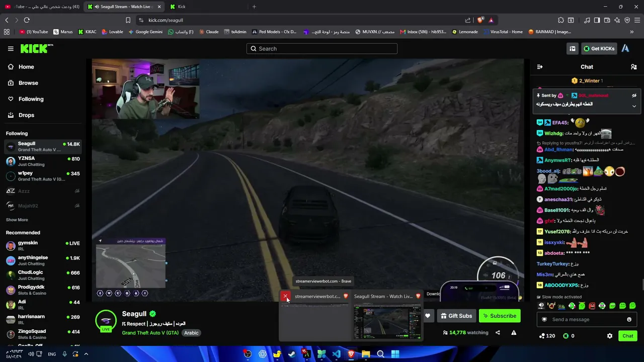Open chat settings gear
The width and height of the screenshot is (644, 362).
(x=610, y=336)
